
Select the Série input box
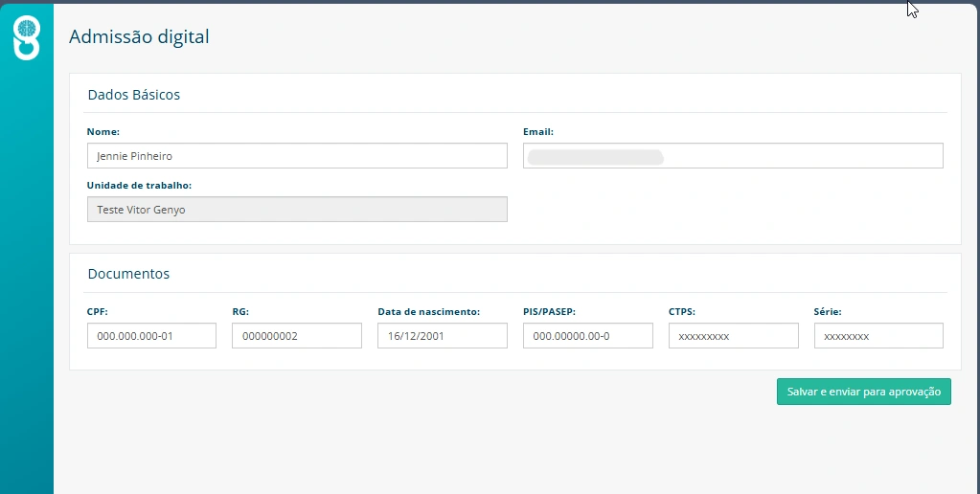point(878,335)
